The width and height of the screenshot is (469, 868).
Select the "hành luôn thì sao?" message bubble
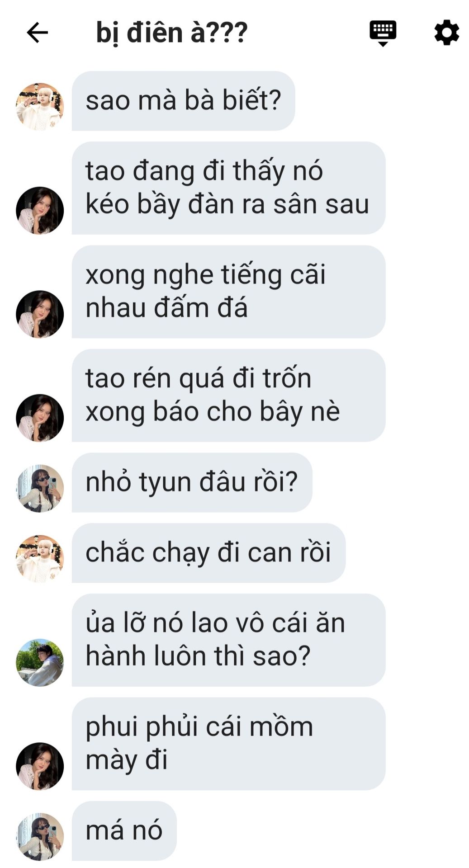(x=228, y=640)
